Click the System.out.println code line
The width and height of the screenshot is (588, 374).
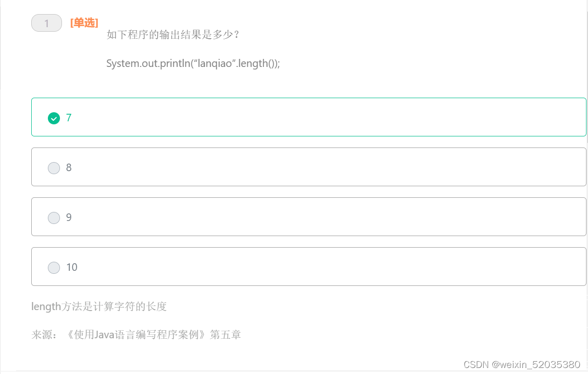pyautogui.click(x=193, y=63)
